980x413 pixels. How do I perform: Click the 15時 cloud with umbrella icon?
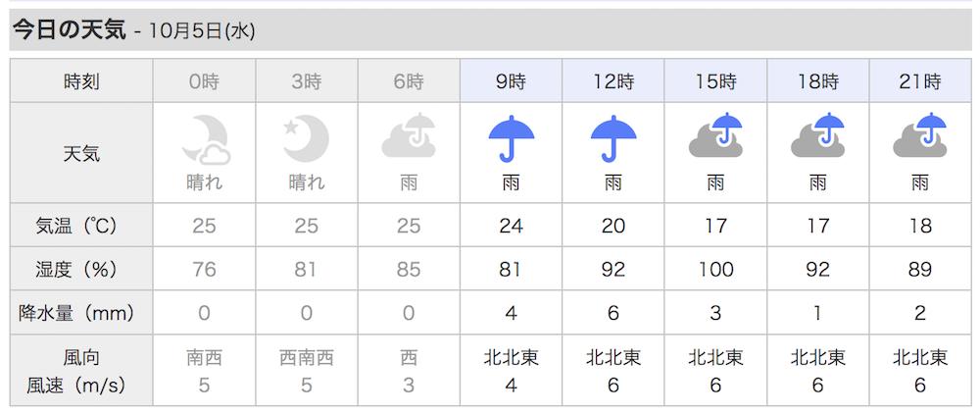tap(715, 134)
